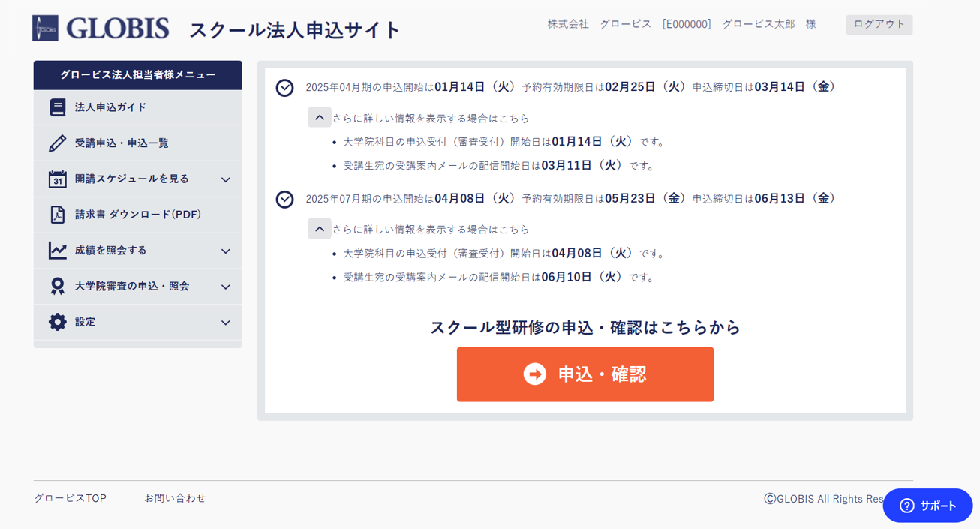
Task: Click the orange 申込・確認 button
Action: (x=585, y=374)
